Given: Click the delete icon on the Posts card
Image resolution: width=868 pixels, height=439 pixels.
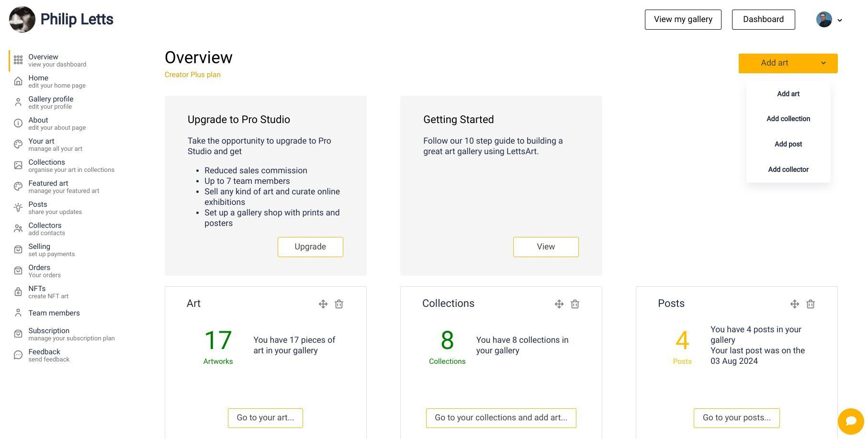Looking at the screenshot, I should point(811,304).
